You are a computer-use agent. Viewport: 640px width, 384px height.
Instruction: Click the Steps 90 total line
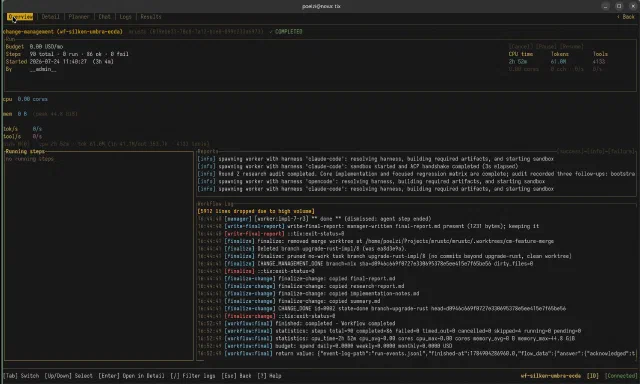pos(67,54)
